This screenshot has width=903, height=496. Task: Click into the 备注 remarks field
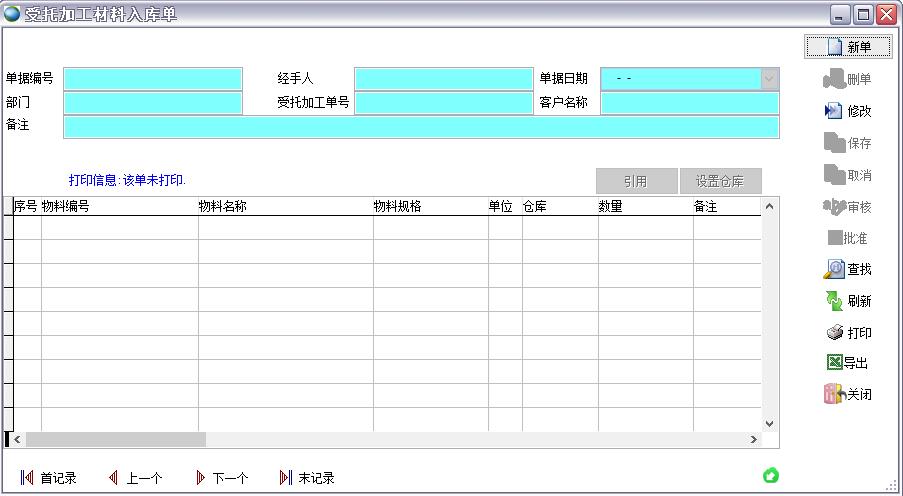[x=420, y=127]
